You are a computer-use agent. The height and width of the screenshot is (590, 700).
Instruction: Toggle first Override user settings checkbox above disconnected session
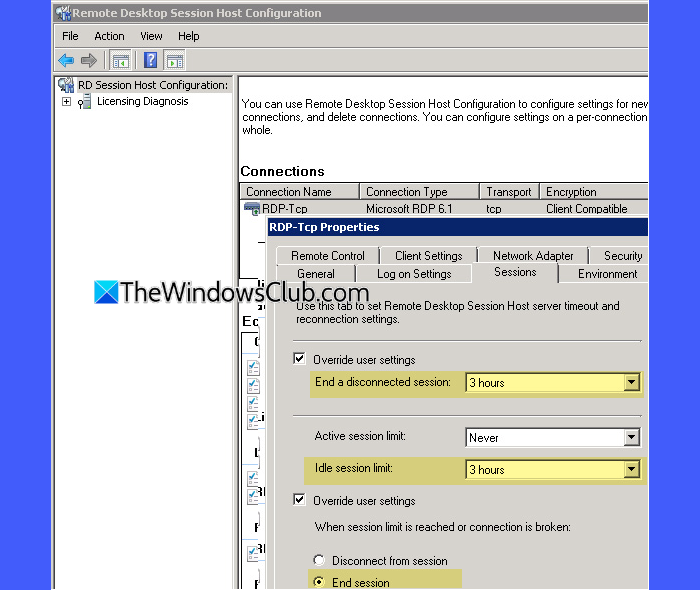coord(299,358)
